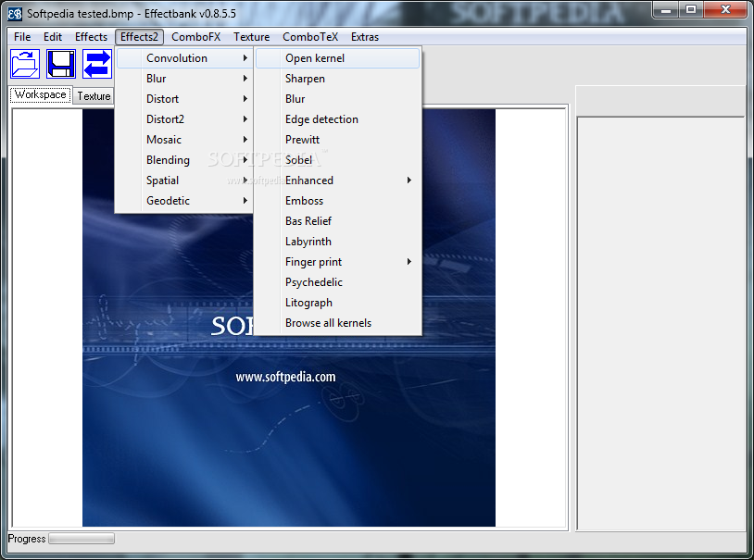Screen dimensions: 754x560
Task: Open the ComboFX menu
Action: (x=195, y=37)
